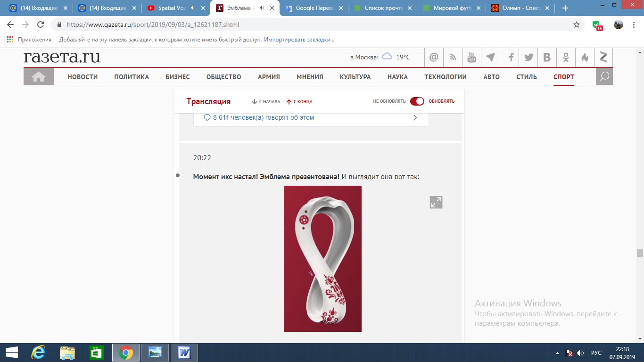Open the ОБЩЕСТВО section
Image resolution: width=644 pixels, height=362 pixels.
(x=224, y=77)
